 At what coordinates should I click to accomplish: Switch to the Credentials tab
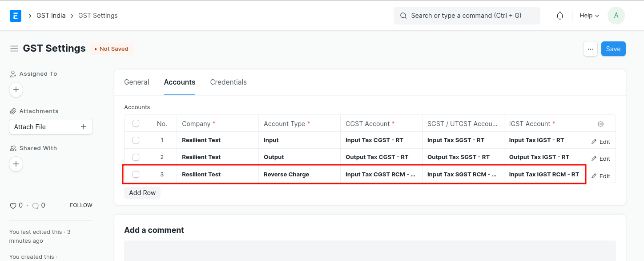(x=229, y=82)
